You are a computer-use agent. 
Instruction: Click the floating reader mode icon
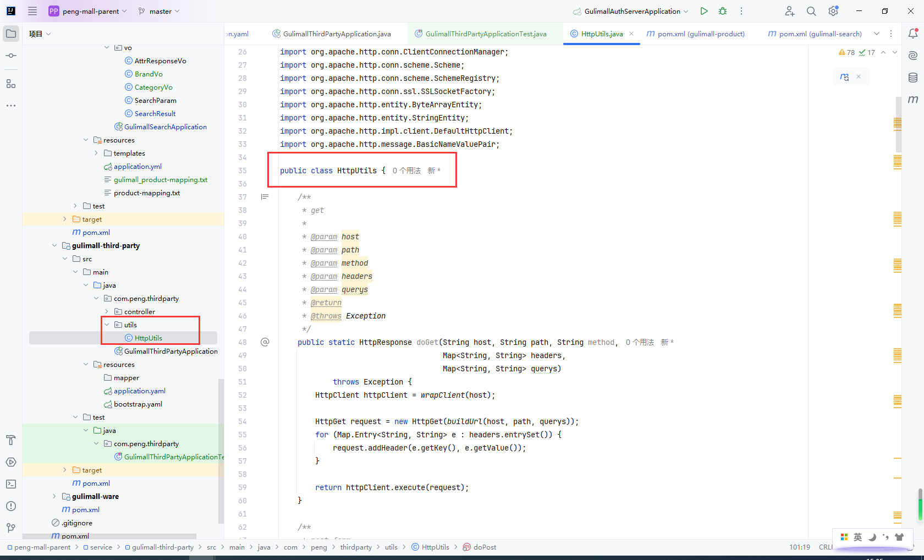point(845,77)
